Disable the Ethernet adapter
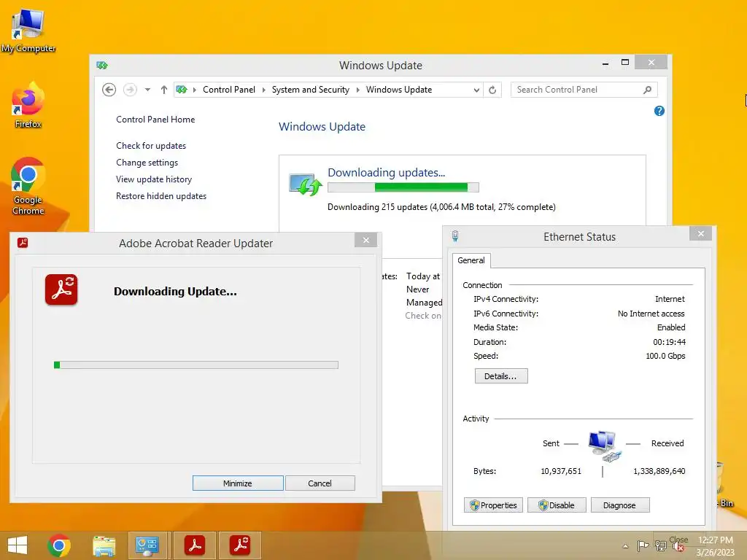747x560 pixels. click(x=557, y=505)
